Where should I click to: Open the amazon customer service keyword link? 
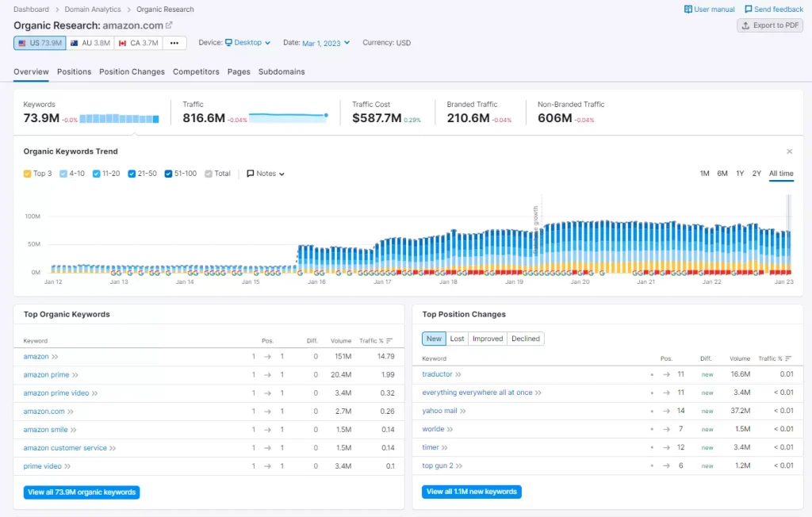pos(65,447)
